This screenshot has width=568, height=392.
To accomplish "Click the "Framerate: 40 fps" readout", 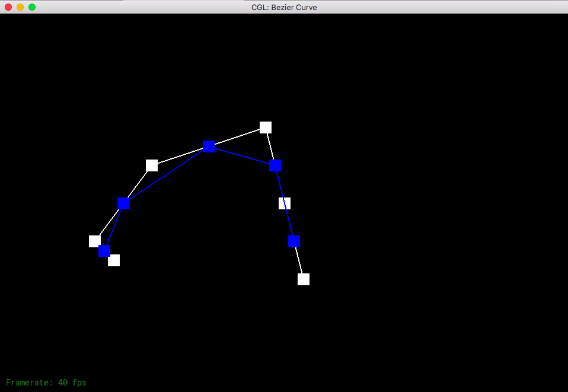I will 46,383.
